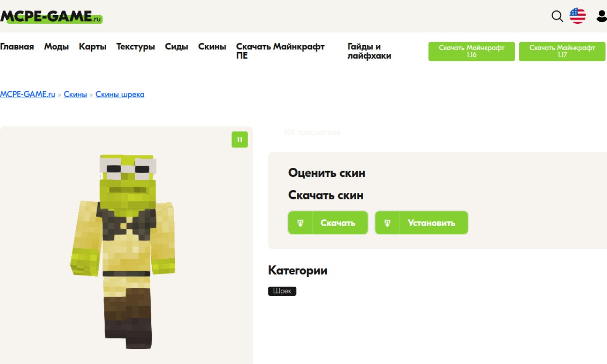The width and height of the screenshot is (607, 364).
Task: Click the Скачать скин heading
Action: [x=326, y=195]
